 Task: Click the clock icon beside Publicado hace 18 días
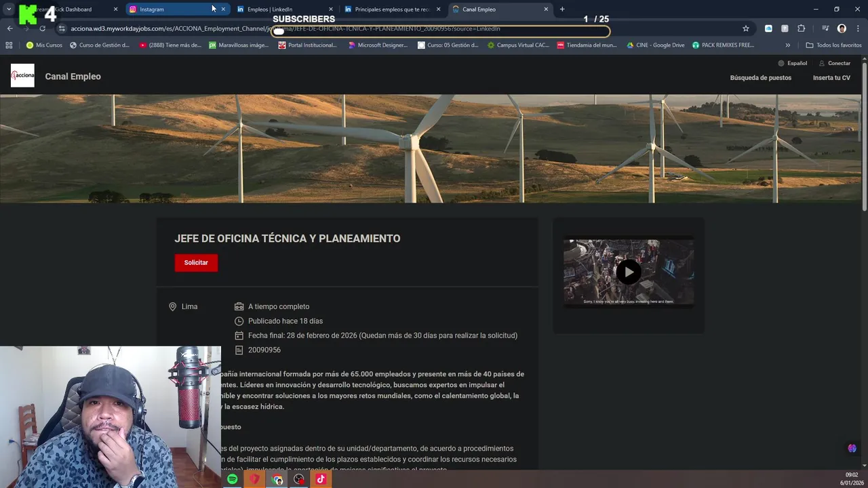click(x=239, y=321)
